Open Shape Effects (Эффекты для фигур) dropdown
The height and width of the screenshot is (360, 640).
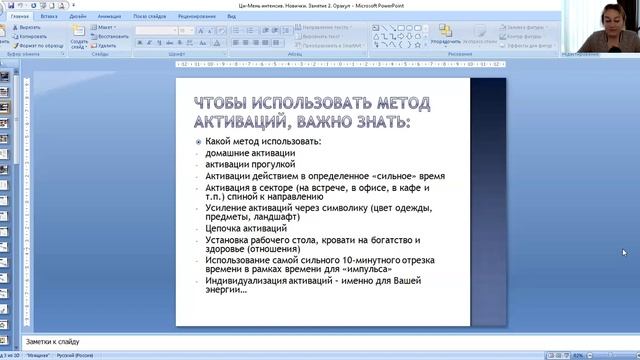(x=528, y=46)
